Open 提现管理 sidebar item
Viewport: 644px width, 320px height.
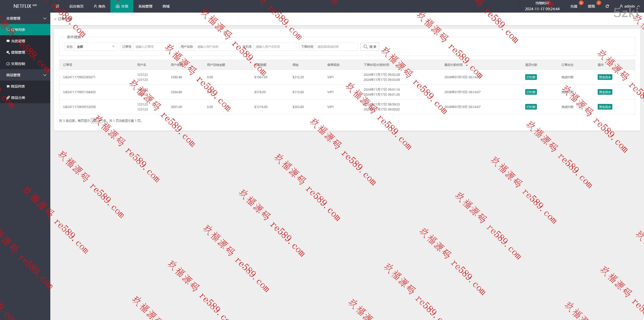point(18,52)
